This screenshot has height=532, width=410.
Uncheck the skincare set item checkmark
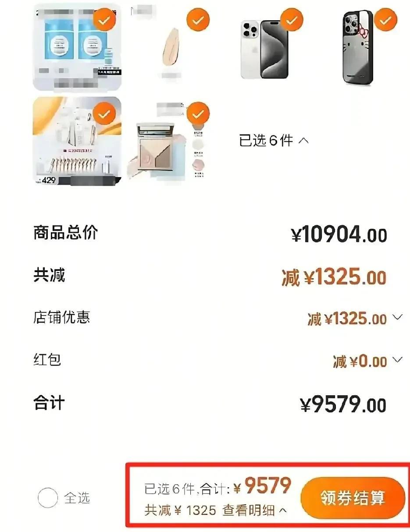pos(104,114)
